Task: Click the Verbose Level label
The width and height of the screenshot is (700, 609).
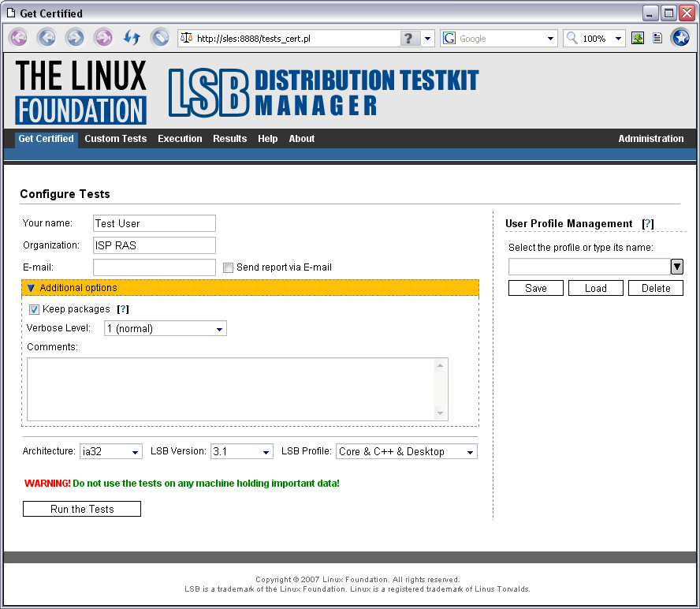Action: pos(58,328)
